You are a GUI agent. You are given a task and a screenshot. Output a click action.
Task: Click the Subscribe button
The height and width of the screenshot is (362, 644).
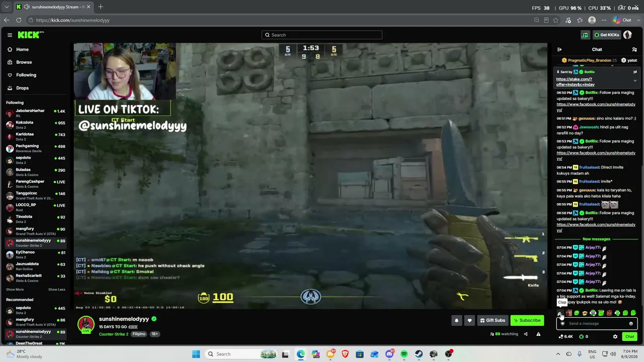527,320
